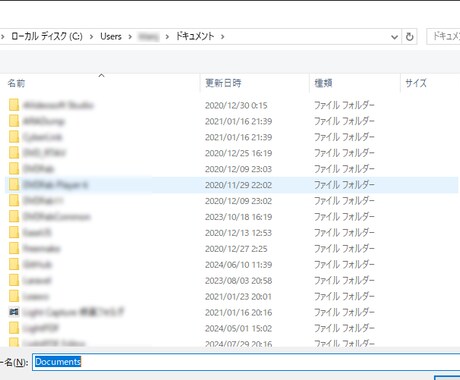Click date cell 2020/12/13 12:53
This screenshot has width=460, height=380.
click(x=238, y=233)
